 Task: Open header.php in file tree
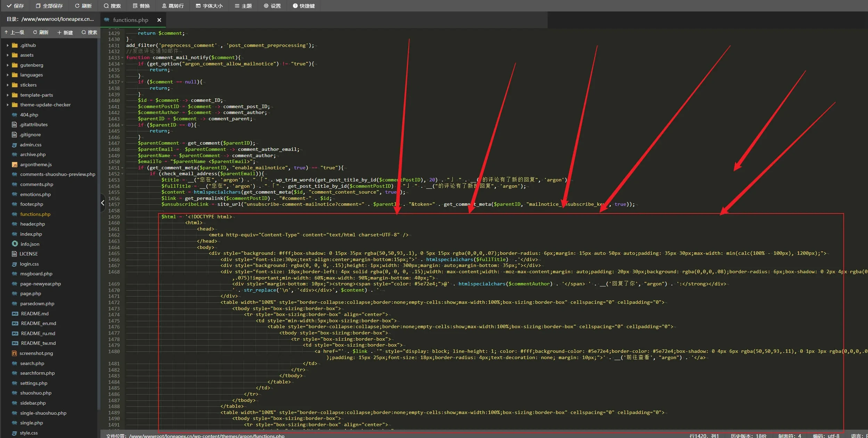pyautogui.click(x=32, y=224)
